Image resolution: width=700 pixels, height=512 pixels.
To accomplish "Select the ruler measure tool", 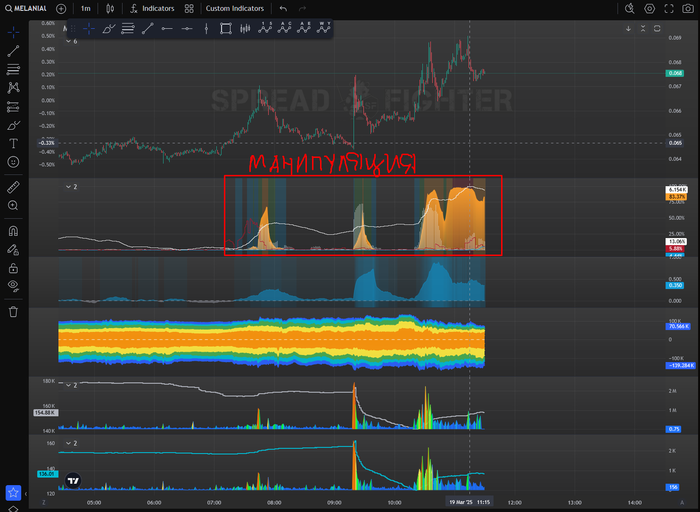I will click(x=13, y=187).
